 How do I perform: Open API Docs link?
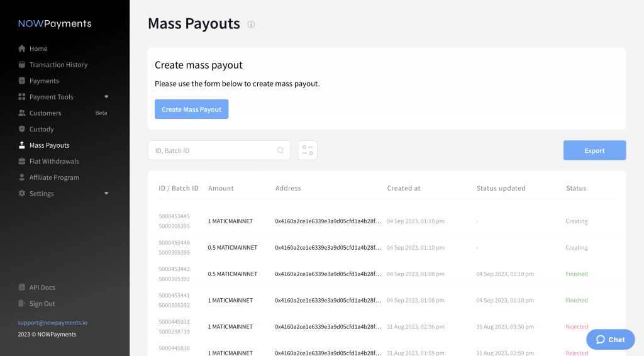(42, 287)
